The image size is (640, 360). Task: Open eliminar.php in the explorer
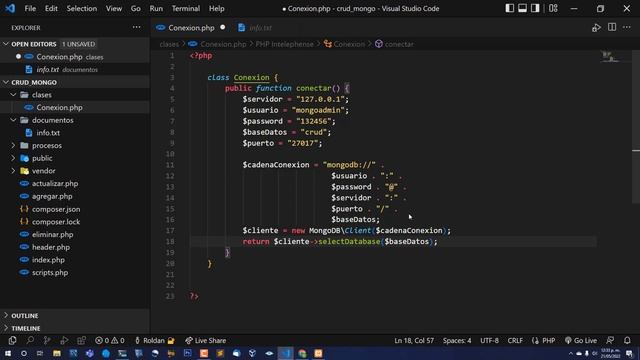[52, 234]
